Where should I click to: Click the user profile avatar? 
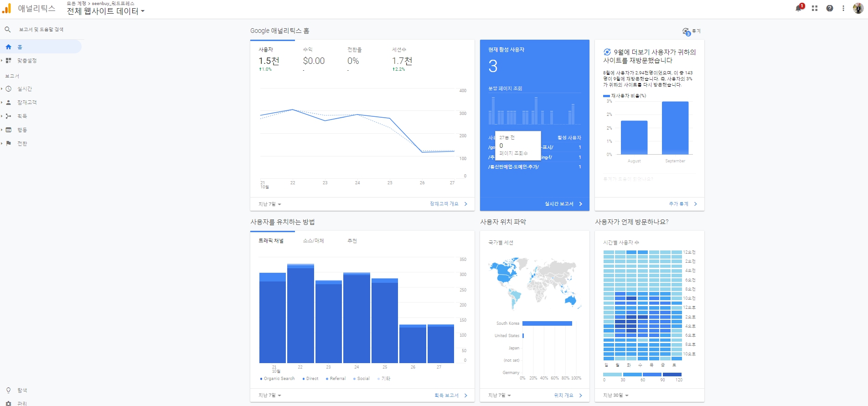858,8
